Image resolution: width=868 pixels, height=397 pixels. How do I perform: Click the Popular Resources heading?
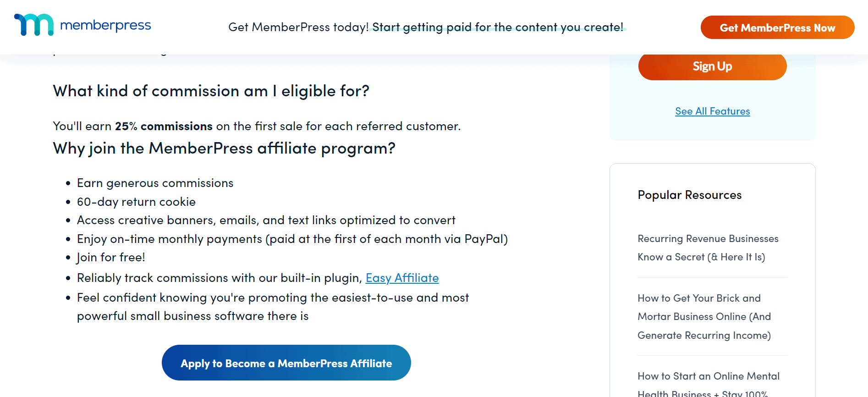click(689, 195)
